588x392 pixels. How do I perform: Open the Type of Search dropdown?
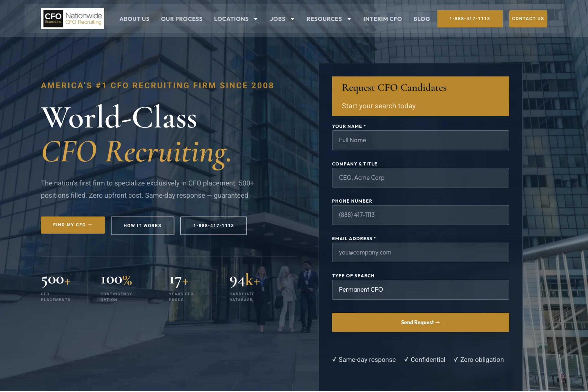(420, 290)
